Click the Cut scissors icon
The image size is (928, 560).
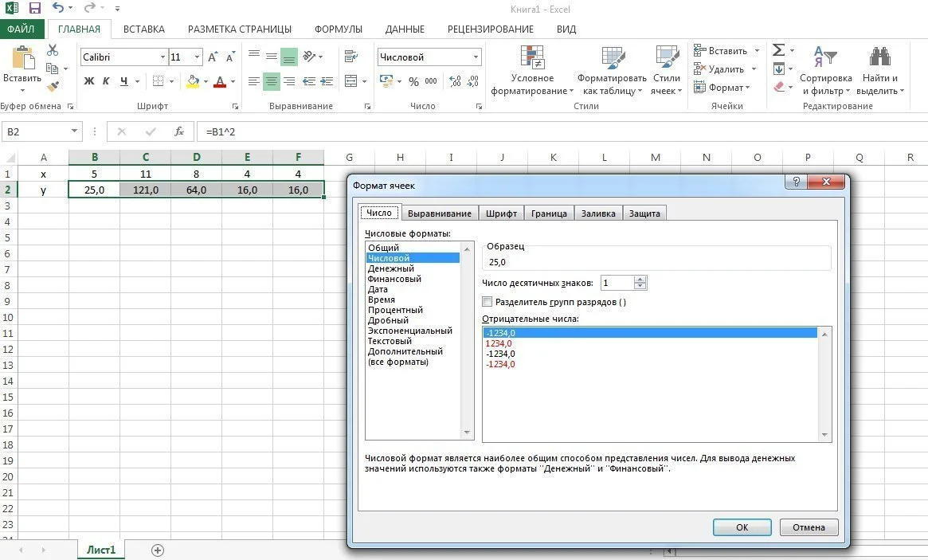53,50
